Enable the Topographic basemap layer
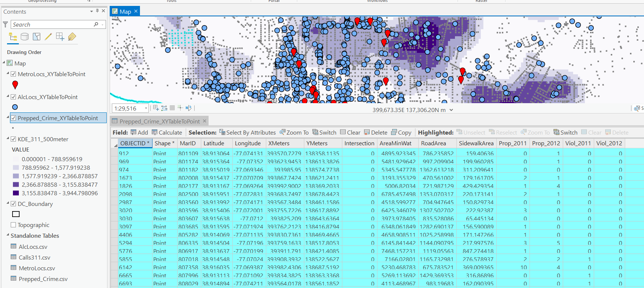644x288 pixels. click(13, 225)
